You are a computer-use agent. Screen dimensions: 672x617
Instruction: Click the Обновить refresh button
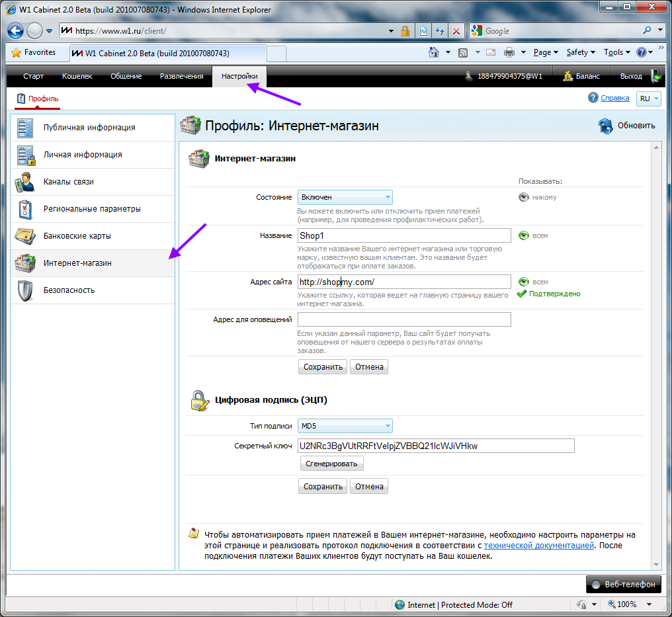click(x=627, y=126)
